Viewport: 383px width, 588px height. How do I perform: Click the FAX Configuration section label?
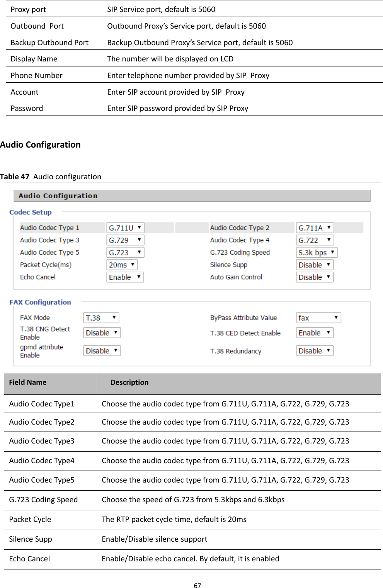click(x=40, y=302)
